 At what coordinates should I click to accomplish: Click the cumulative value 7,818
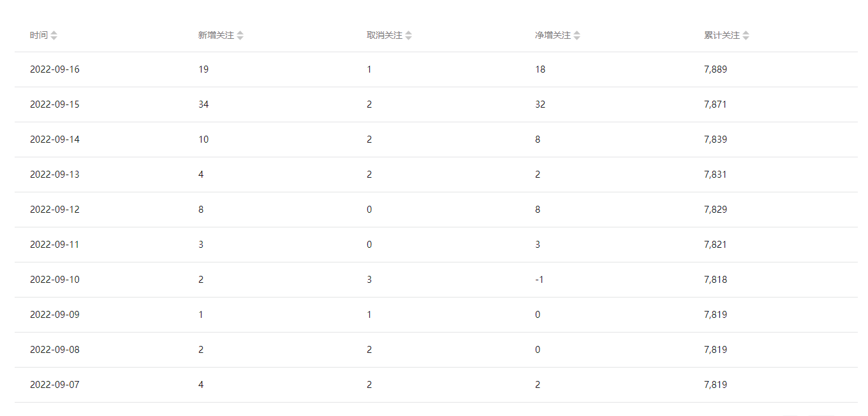click(715, 280)
